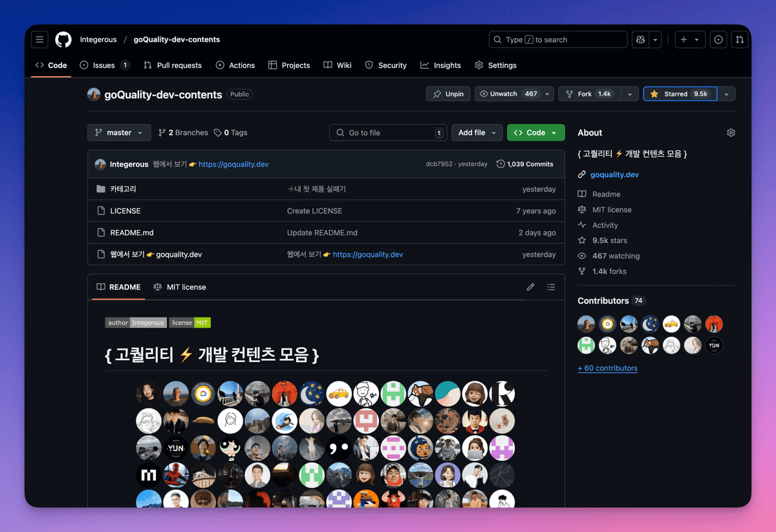The height and width of the screenshot is (532, 776).
Task: Click the Fork 1.4k button
Action: tap(588, 94)
